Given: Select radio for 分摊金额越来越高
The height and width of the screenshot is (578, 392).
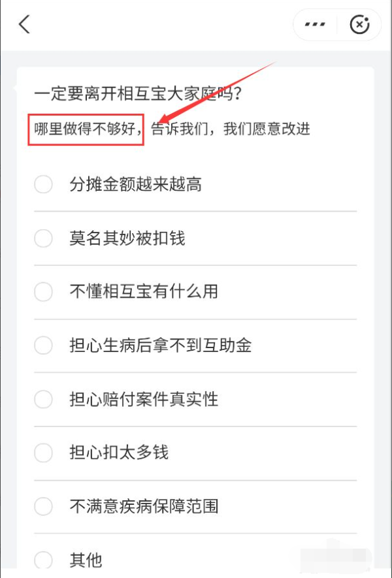Looking at the screenshot, I should [x=43, y=185].
